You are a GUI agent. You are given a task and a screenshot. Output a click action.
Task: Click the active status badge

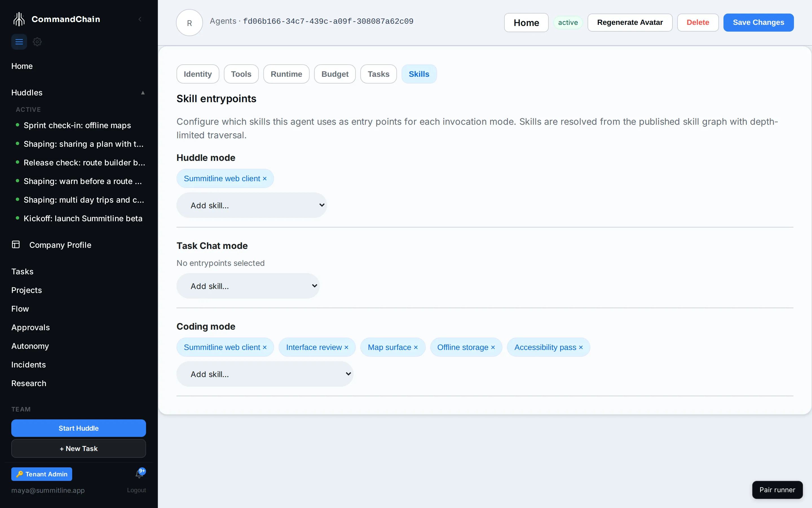tap(568, 23)
